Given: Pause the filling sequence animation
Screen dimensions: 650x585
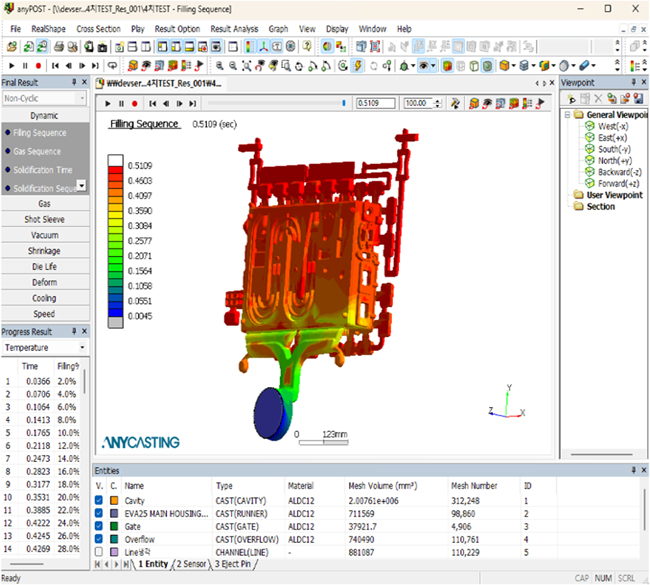Looking at the screenshot, I should click(122, 103).
